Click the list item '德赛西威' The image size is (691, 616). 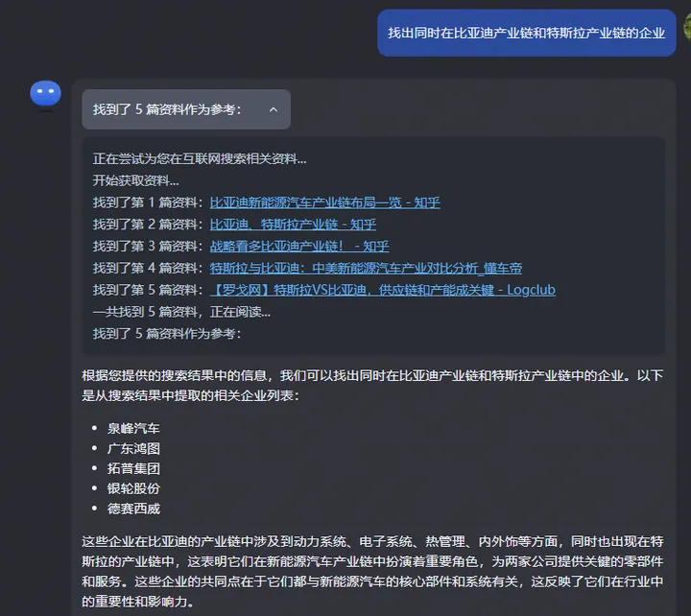[133, 509]
